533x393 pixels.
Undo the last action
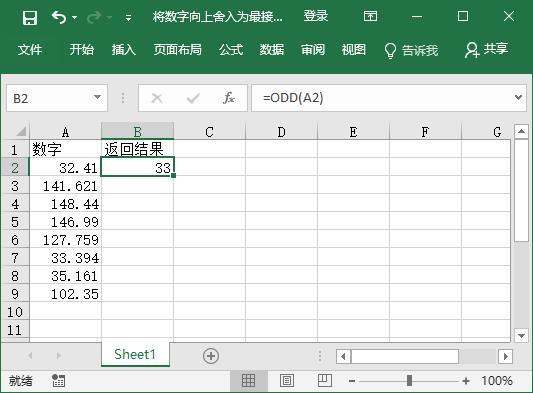coord(58,17)
